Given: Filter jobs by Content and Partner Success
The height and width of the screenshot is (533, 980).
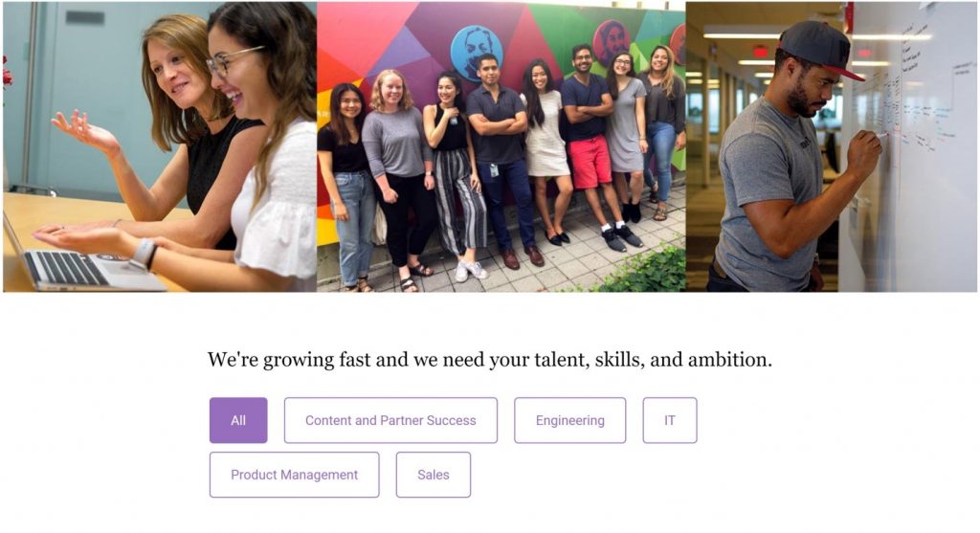Looking at the screenshot, I should [390, 420].
